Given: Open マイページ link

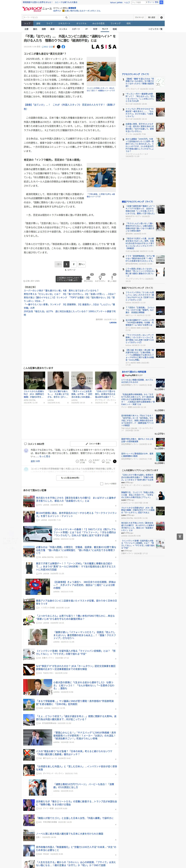Looking at the screenshot, I should tap(139, 18).
